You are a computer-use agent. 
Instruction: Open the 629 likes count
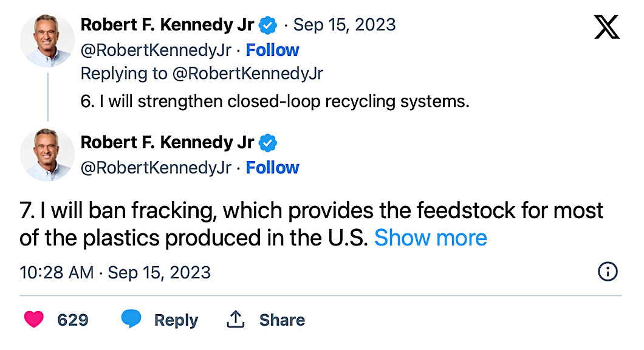click(73, 320)
